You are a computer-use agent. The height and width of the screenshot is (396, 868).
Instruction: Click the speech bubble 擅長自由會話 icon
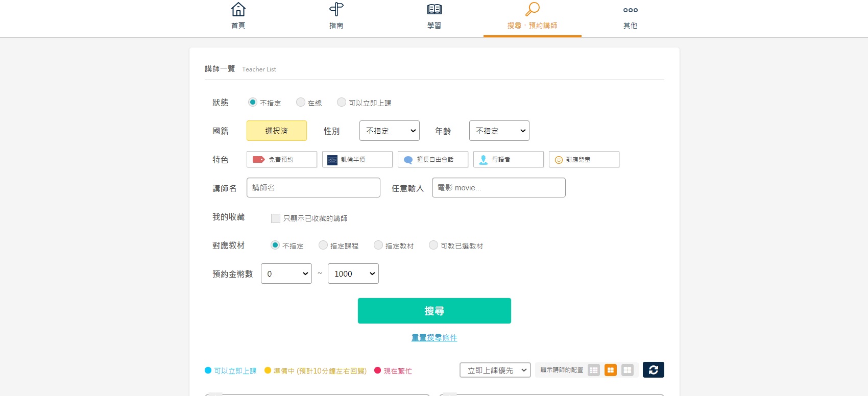408,160
